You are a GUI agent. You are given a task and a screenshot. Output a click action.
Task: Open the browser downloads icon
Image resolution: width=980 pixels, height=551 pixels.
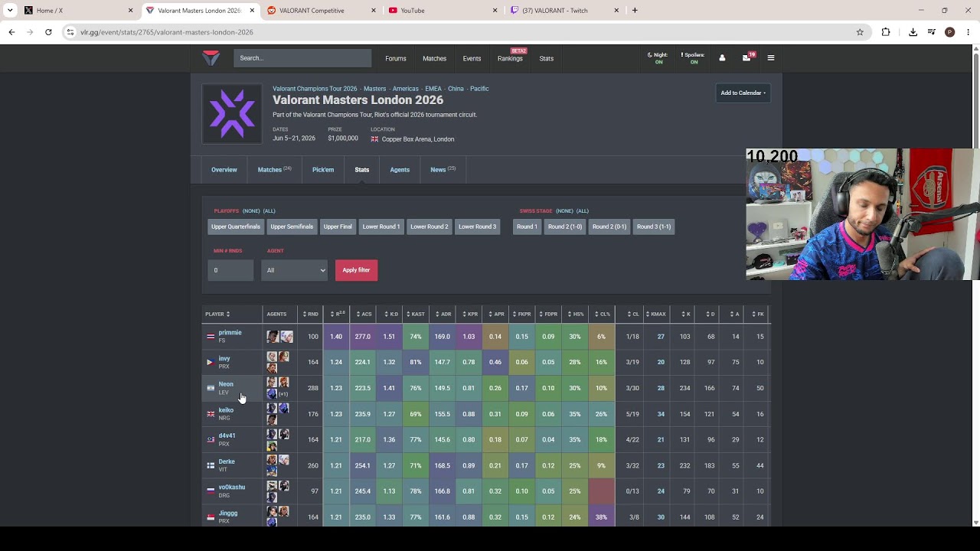pos(913,32)
